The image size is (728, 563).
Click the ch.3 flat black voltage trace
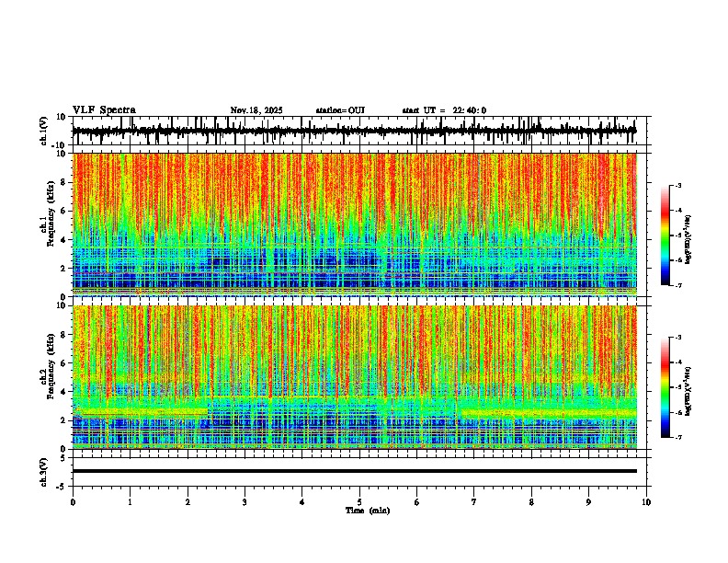pos(355,471)
